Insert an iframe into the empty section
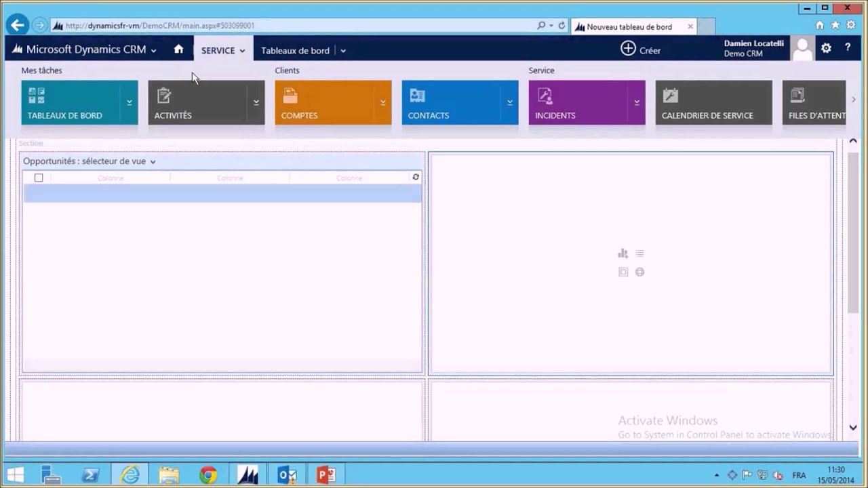868x488 pixels. [623, 272]
